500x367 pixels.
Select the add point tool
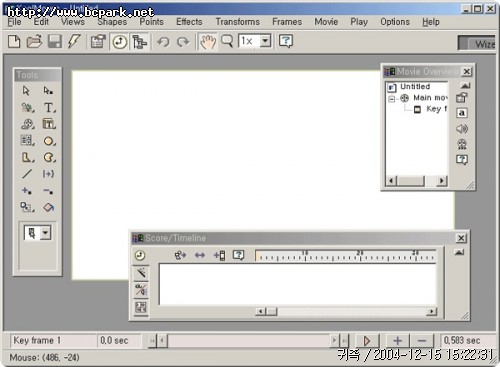pyautogui.click(x=27, y=191)
